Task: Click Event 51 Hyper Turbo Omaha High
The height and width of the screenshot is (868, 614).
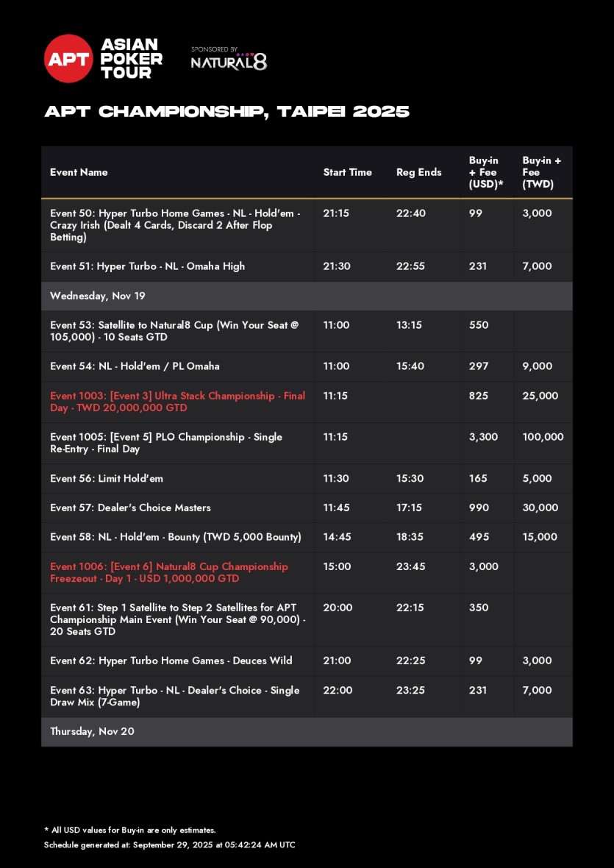Action: click(147, 266)
